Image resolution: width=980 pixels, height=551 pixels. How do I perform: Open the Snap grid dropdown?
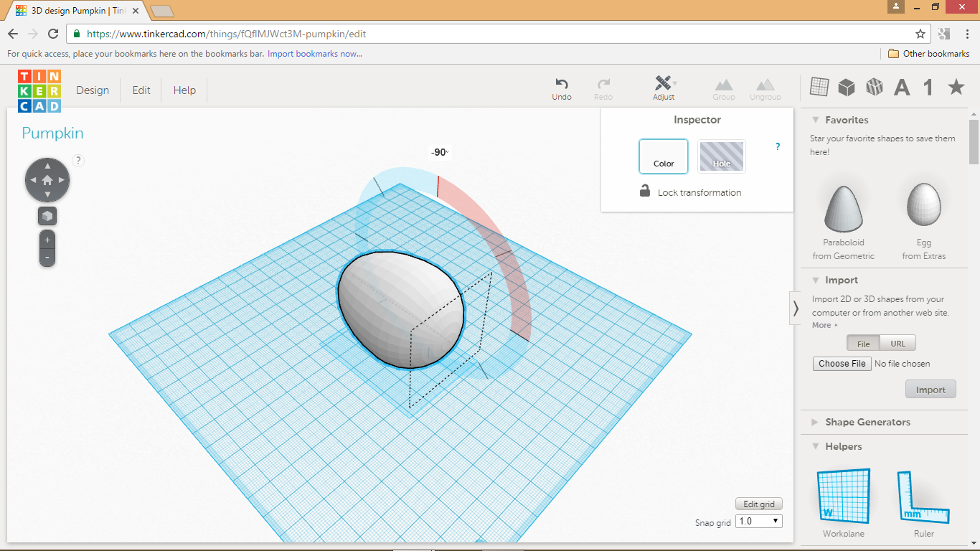[758, 521]
